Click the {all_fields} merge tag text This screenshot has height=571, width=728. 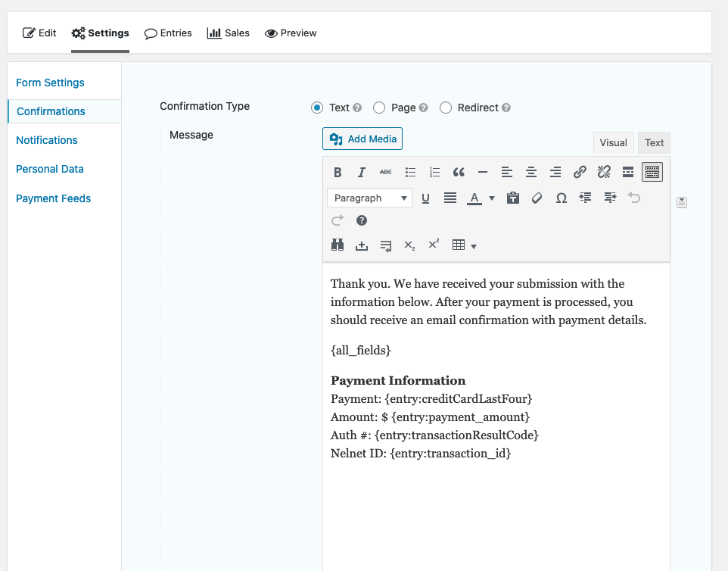(361, 351)
